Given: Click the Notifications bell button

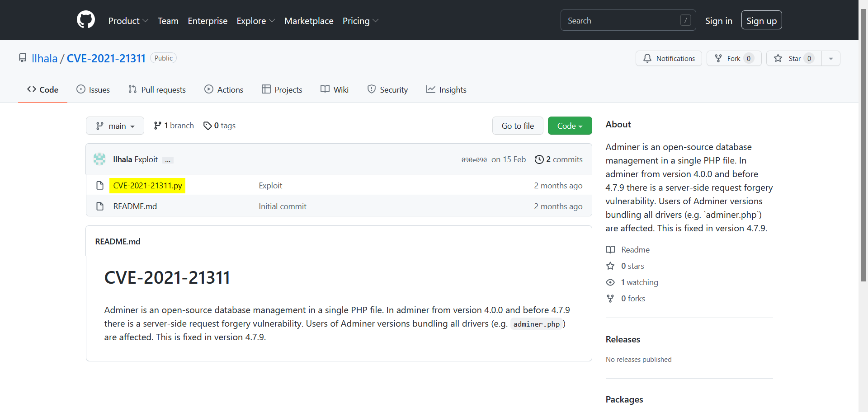Looking at the screenshot, I should click(x=669, y=58).
